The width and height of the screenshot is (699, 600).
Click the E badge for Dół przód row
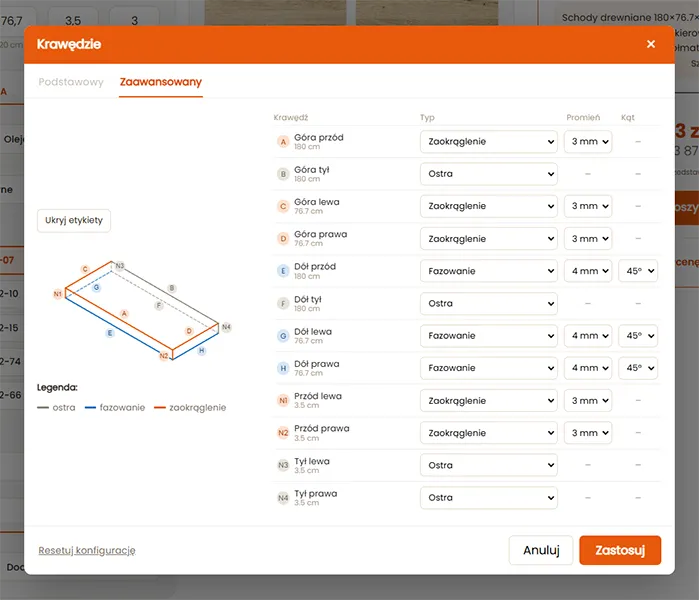[x=283, y=271]
